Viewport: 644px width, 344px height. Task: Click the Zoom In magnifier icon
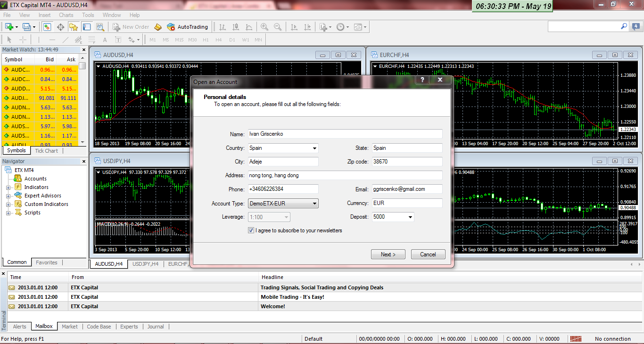[264, 27]
